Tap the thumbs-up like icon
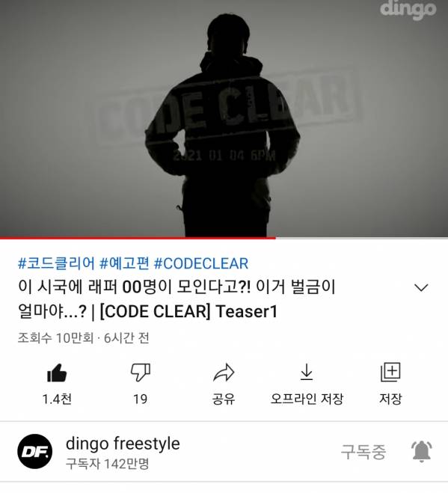Viewport: 448px width, 493px height. click(x=57, y=373)
